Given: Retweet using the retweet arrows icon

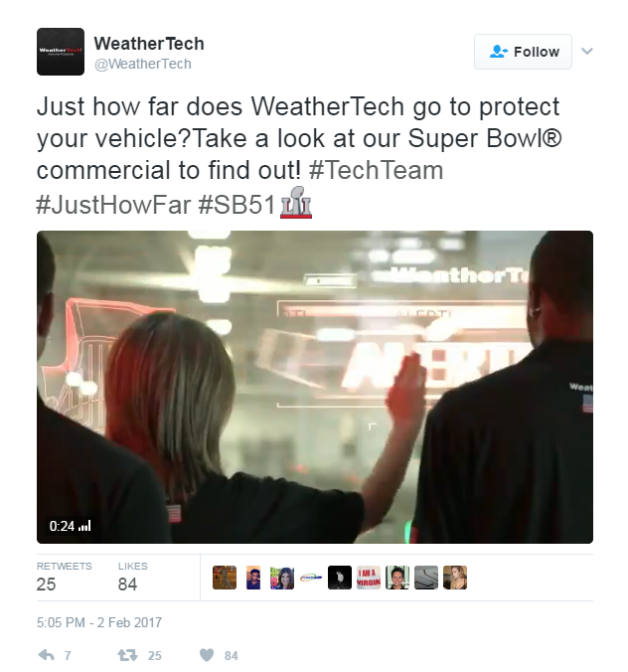Looking at the screenshot, I should (x=127, y=655).
